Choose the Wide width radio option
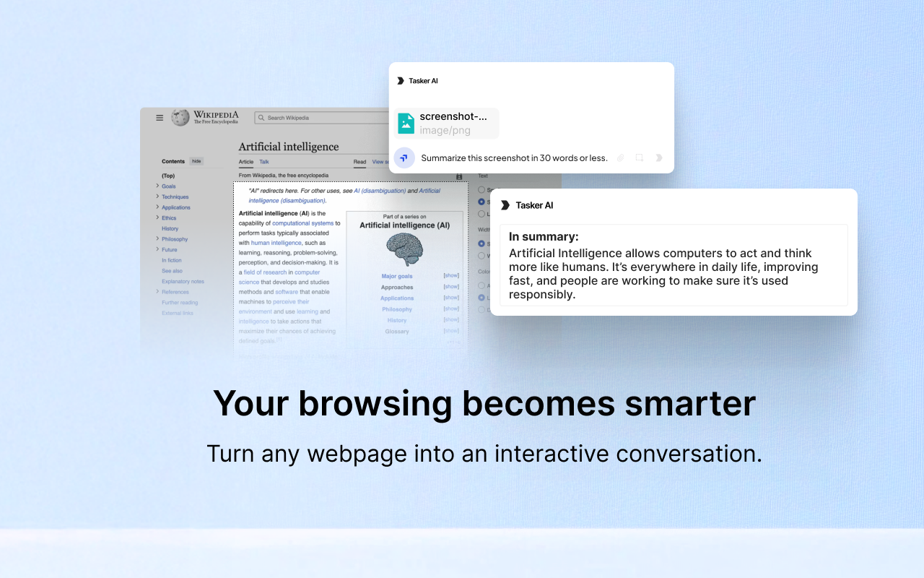The width and height of the screenshot is (924, 578). 481,256
